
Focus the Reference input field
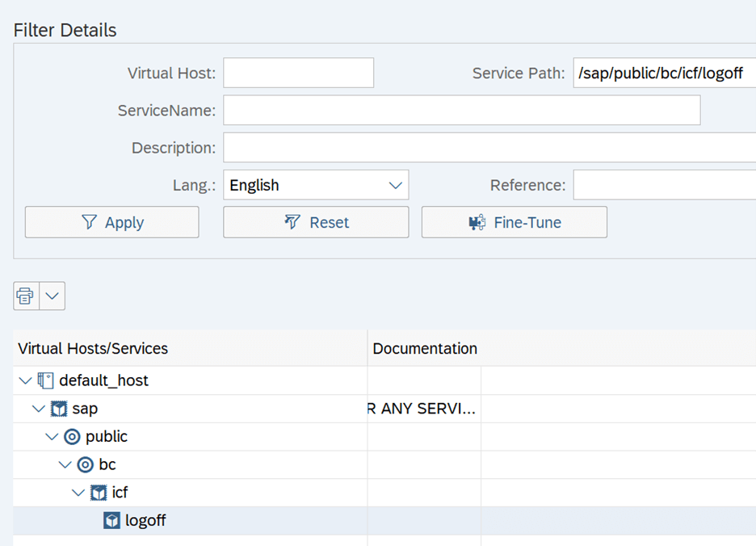[x=665, y=185]
